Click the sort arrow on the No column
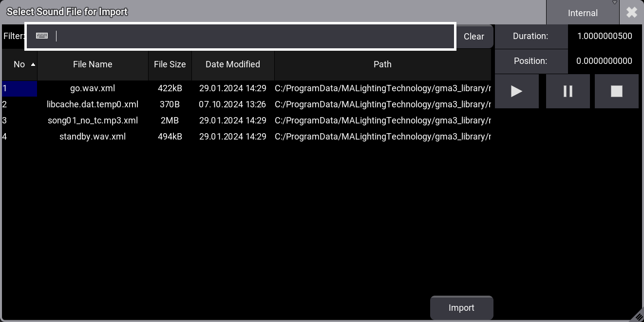644x322 pixels. tap(33, 63)
